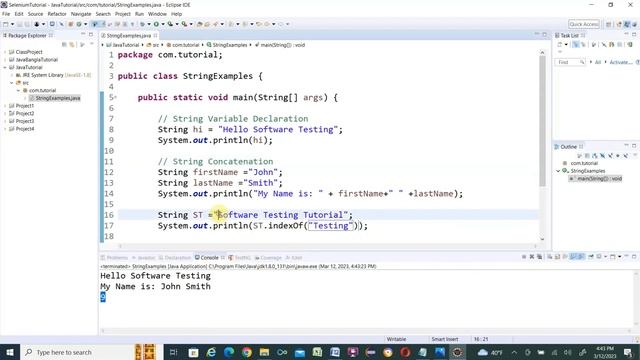Open the Navigate menu
The image size is (640, 360).
click(x=81, y=14)
